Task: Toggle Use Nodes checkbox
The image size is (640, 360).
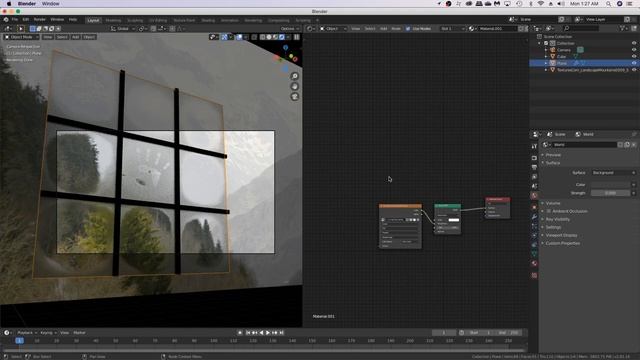Action: pos(408,29)
